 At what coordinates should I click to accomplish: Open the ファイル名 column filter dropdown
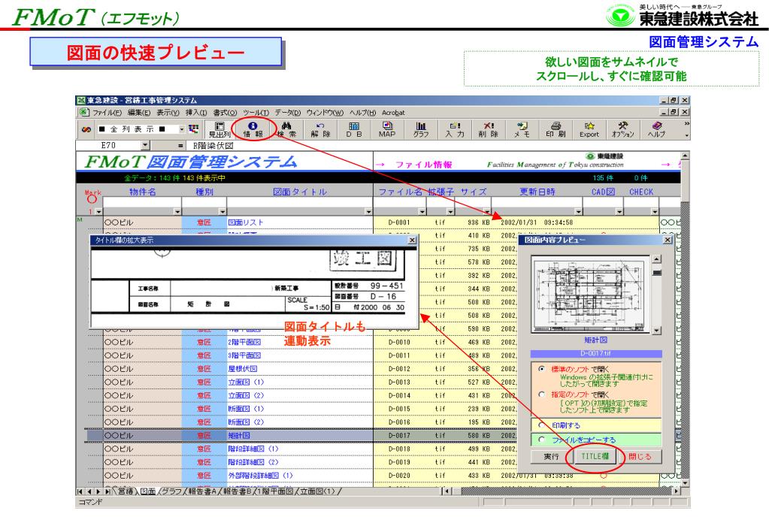pos(422,211)
